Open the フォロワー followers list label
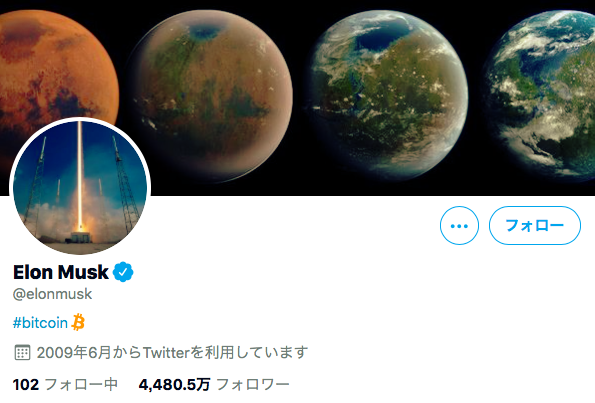 click(x=252, y=385)
